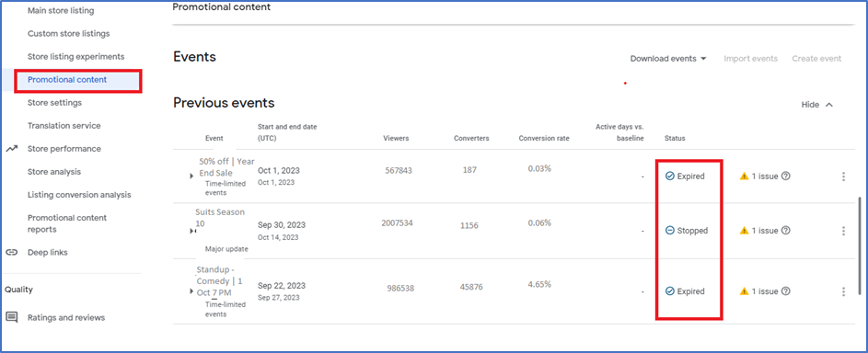Open the Download events dropdown

[x=668, y=59]
